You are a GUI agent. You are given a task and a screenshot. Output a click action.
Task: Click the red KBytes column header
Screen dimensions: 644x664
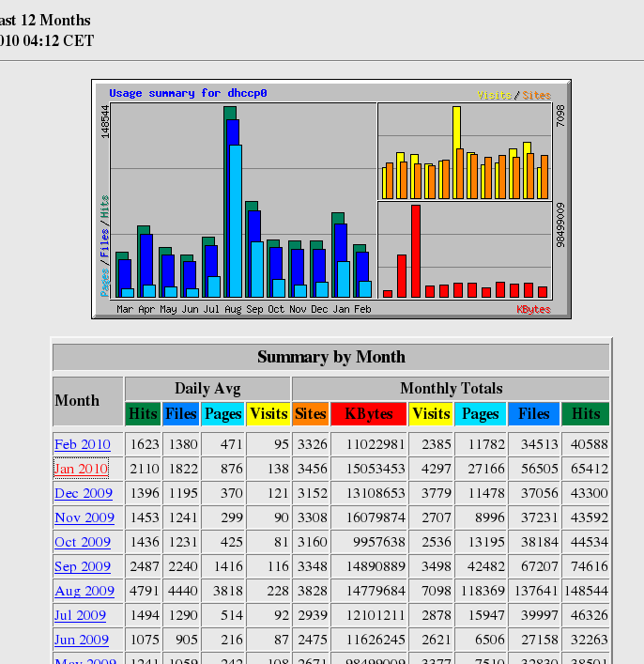[x=369, y=414]
